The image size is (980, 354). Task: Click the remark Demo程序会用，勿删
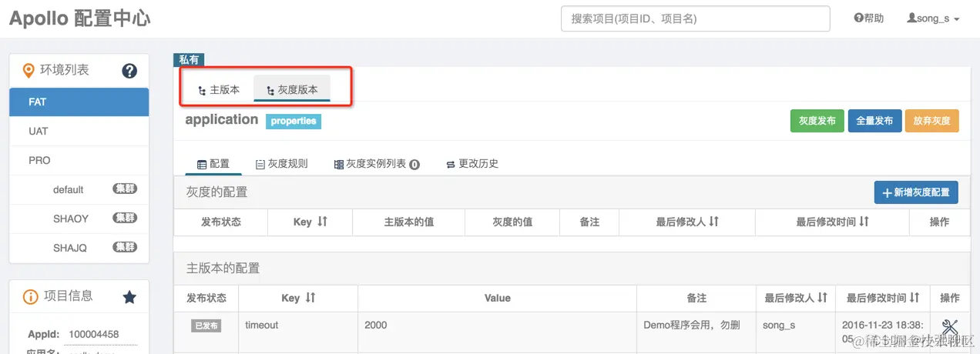[692, 326]
